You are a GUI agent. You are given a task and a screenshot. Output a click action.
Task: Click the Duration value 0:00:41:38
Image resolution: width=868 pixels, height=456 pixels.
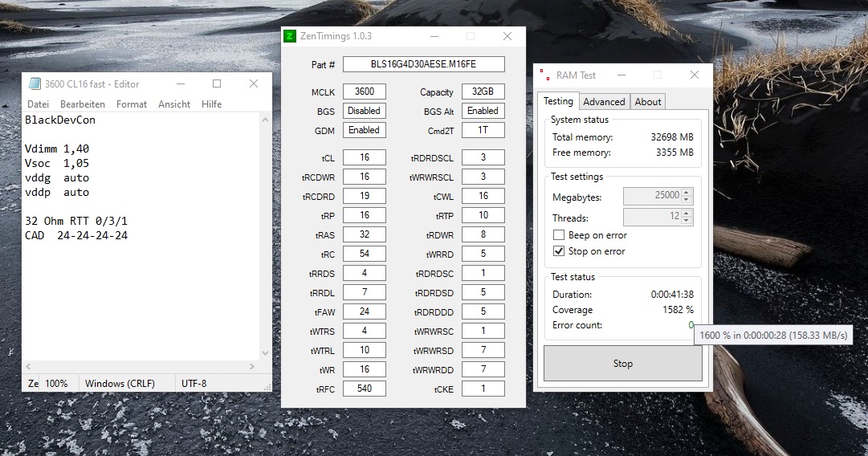click(672, 295)
